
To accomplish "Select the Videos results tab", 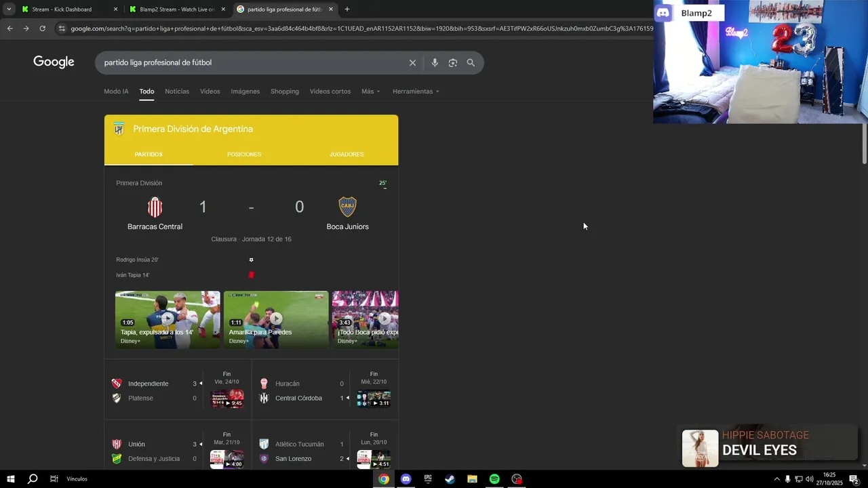I will click(210, 91).
